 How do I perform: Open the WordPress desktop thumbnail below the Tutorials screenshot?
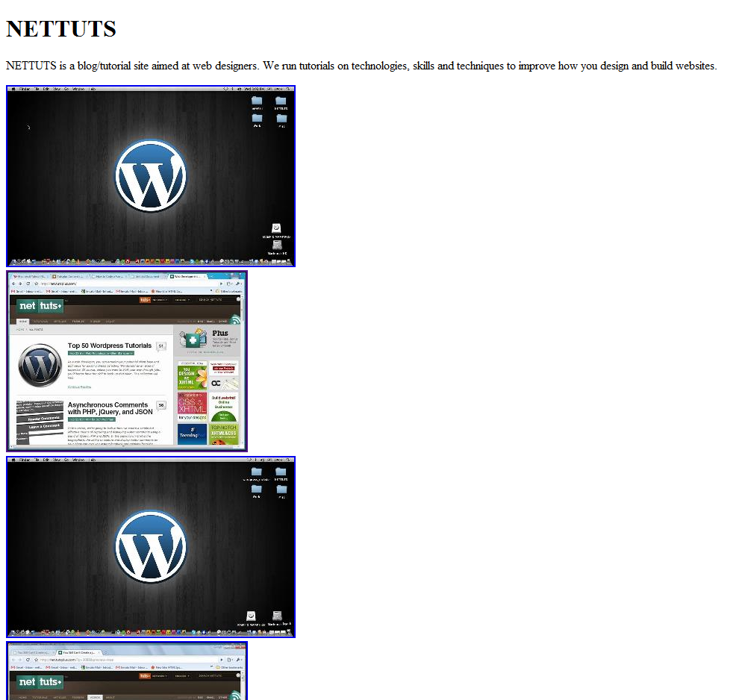(x=151, y=547)
